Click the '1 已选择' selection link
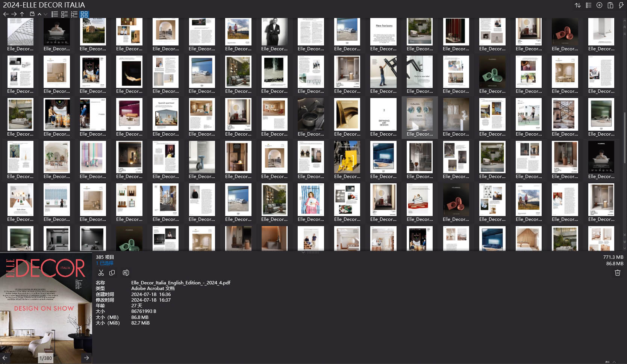The height and width of the screenshot is (364, 627). pos(104,263)
